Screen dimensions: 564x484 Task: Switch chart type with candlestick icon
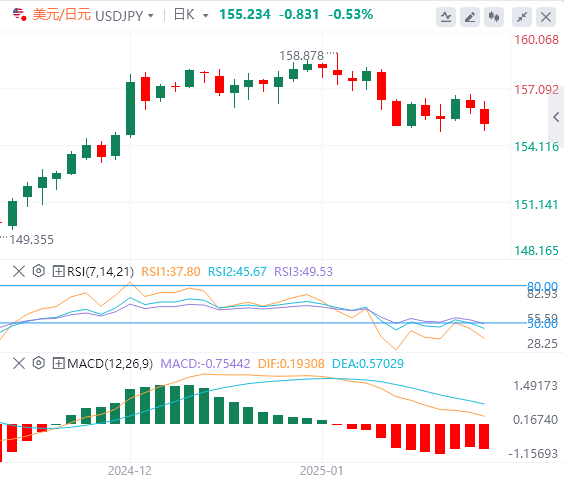(494, 17)
